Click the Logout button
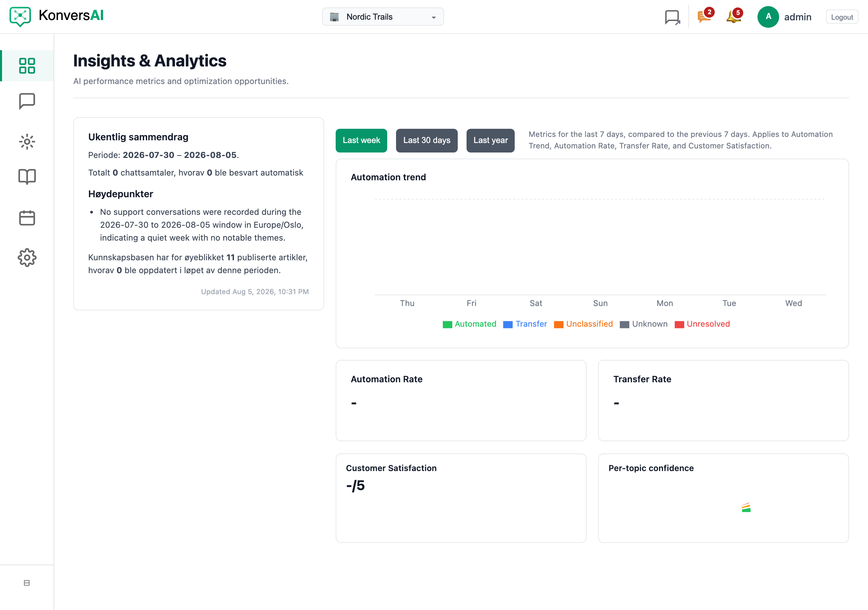Screen dimensions: 868x610 point(842,17)
